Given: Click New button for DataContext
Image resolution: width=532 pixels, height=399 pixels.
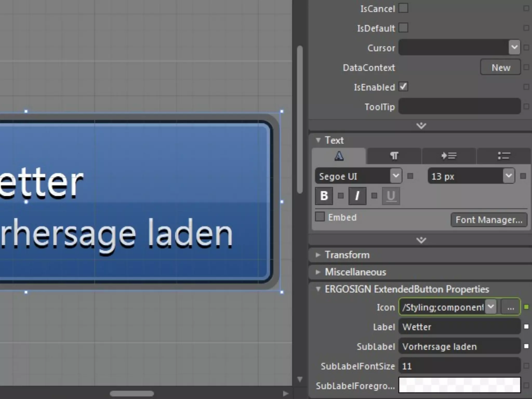Looking at the screenshot, I should coord(500,68).
